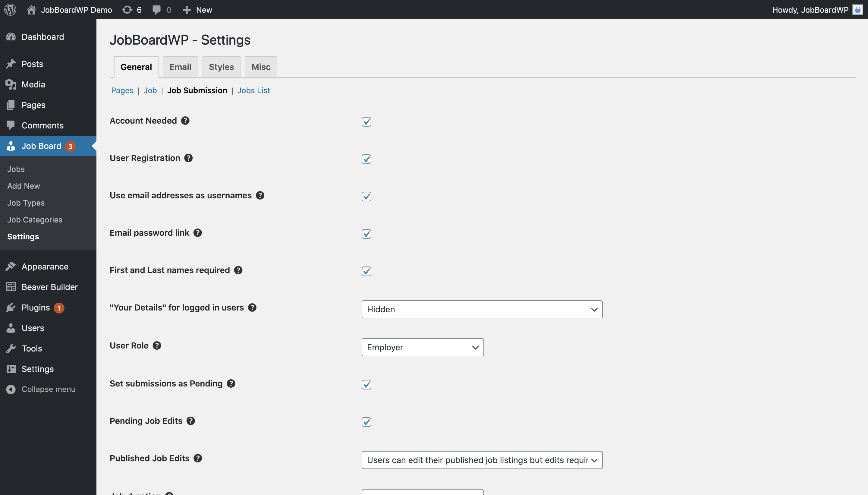Screen dimensions: 868x495
Task: Toggle the Account Needed checkbox
Action: pyautogui.click(x=366, y=122)
